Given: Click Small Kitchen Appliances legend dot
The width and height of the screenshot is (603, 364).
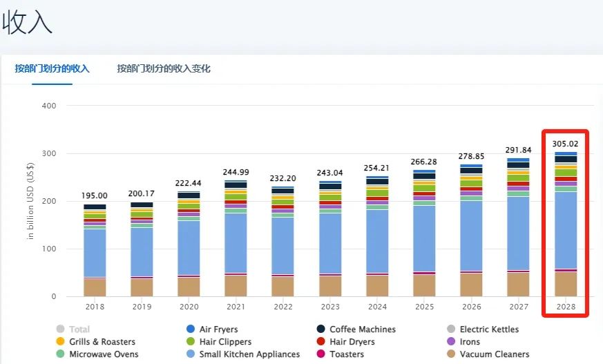Looking at the screenshot, I should coord(191,354).
